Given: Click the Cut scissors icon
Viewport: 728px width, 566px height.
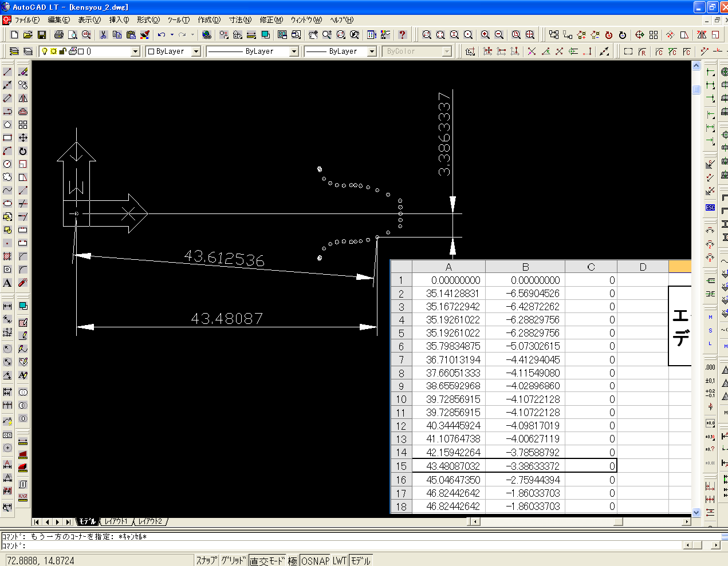Looking at the screenshot, I should coord(104,35).
